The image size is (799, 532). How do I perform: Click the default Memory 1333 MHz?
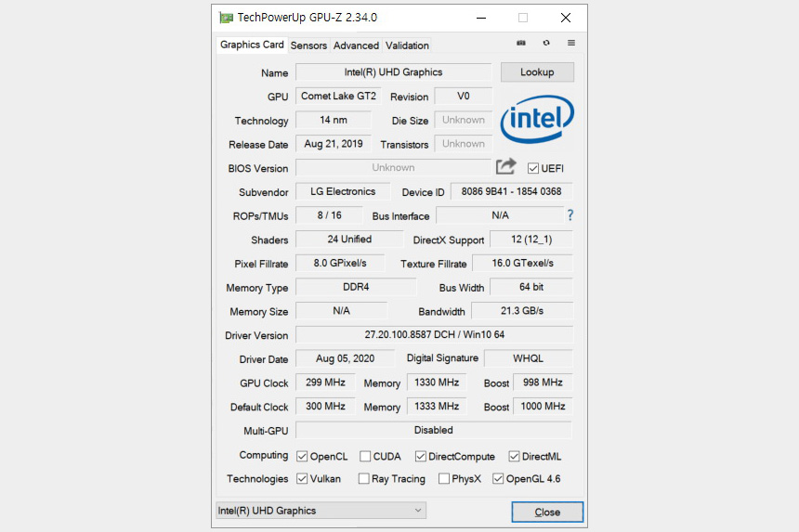[x=437, y=407]
